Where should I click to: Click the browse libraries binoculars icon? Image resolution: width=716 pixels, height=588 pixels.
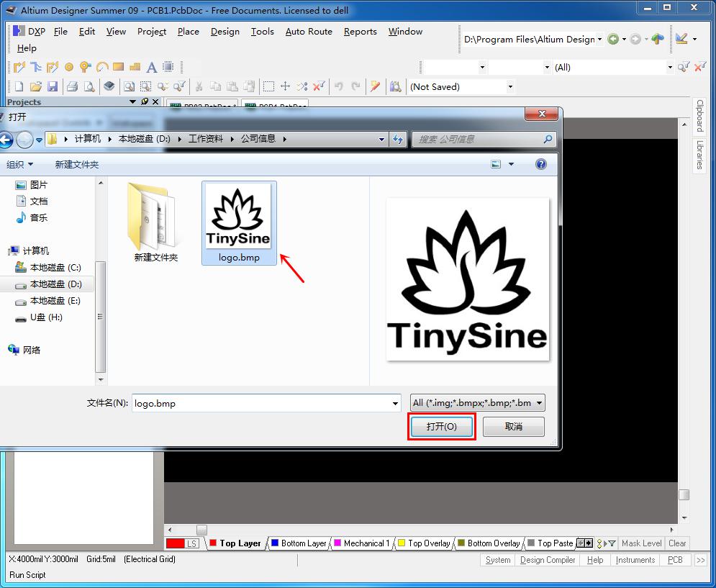396,86
